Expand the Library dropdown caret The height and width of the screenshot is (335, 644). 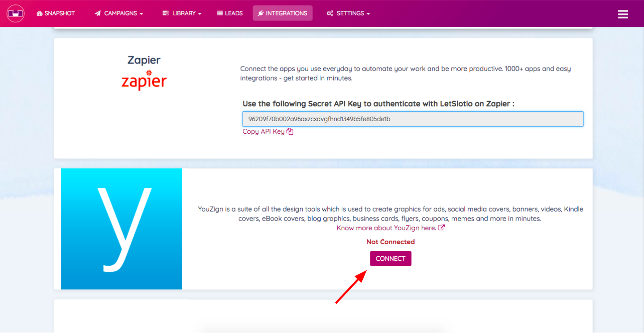point(200,14)
